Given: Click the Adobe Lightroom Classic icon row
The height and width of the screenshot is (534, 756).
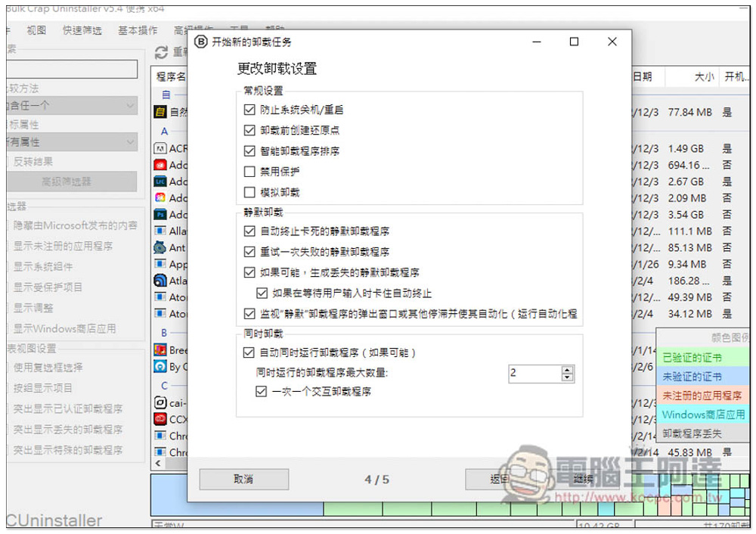Looking at the screenshot, I should pos(160,182).
